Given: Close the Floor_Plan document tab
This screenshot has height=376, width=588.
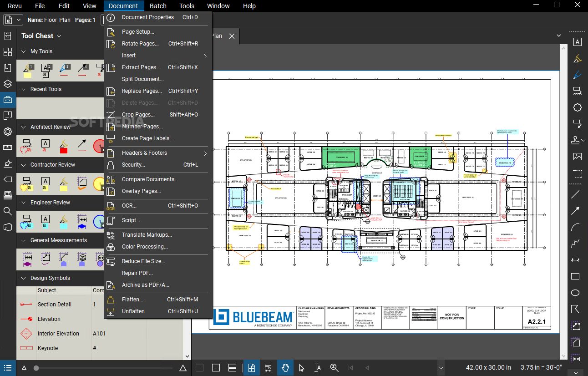Looking at the screenshot, I should tap(232, 36).
